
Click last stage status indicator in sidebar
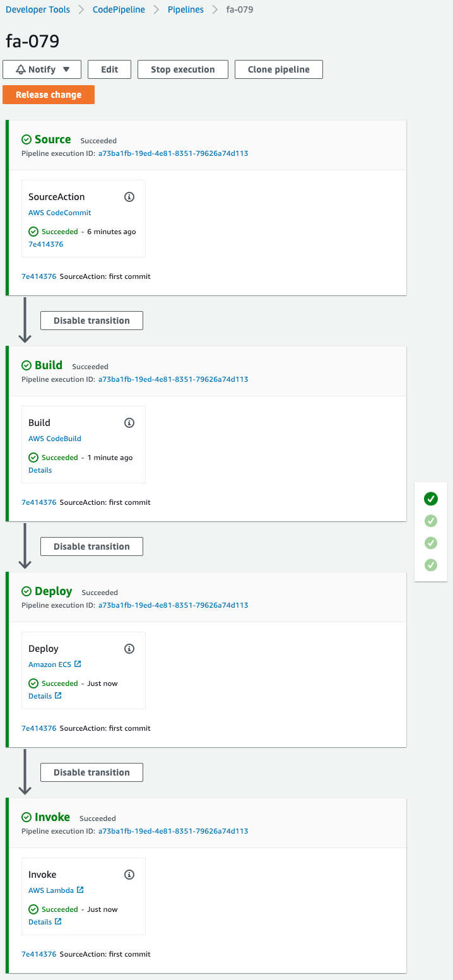coord(431,565)
